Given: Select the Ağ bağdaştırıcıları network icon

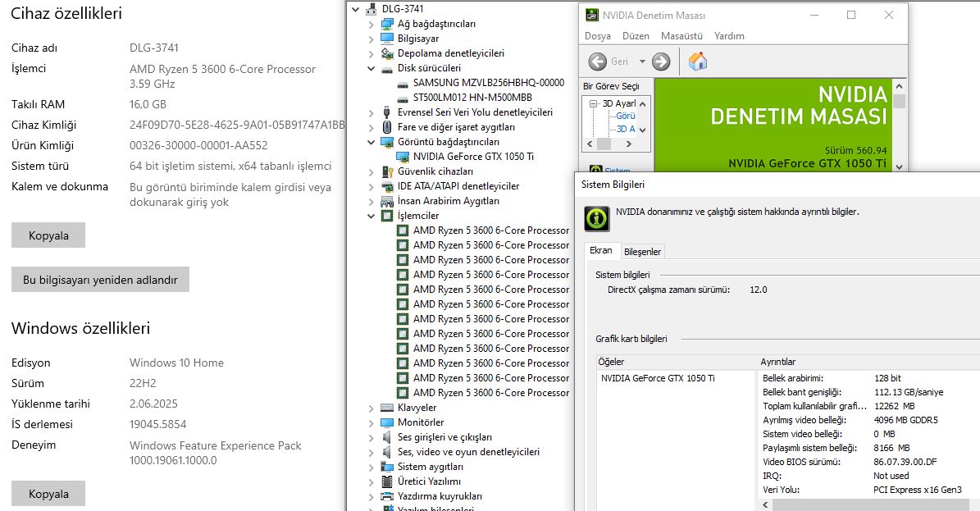Looking at the screenshot, I should [388, 24].
